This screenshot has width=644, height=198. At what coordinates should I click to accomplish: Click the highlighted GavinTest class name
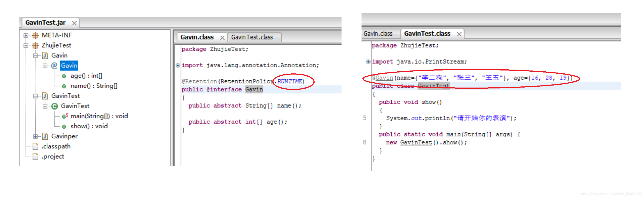pos(434,86)
